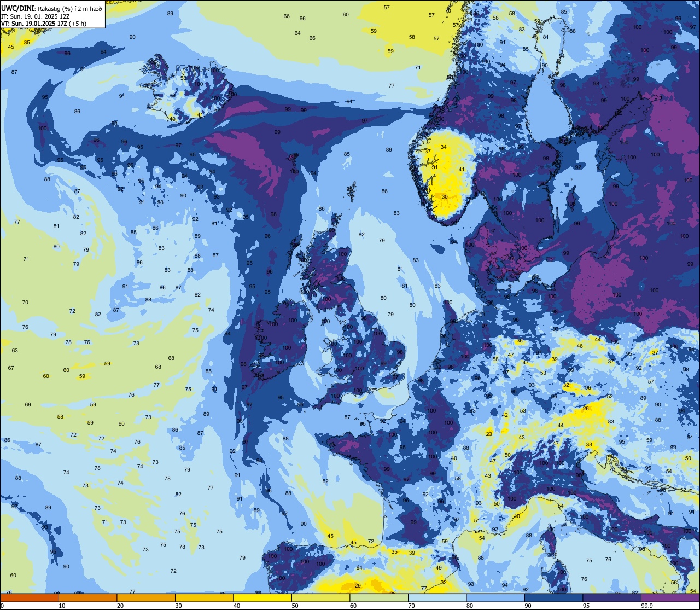Click the humidity value 29 over Spain
The height and width of the screenshot is (610, 700).
click(x=358, y=586)
